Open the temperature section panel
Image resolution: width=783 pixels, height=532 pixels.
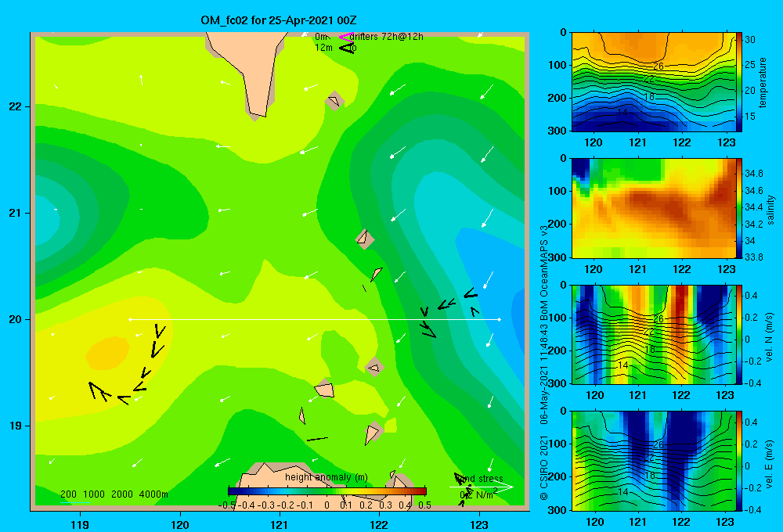[x=654, y=82]
